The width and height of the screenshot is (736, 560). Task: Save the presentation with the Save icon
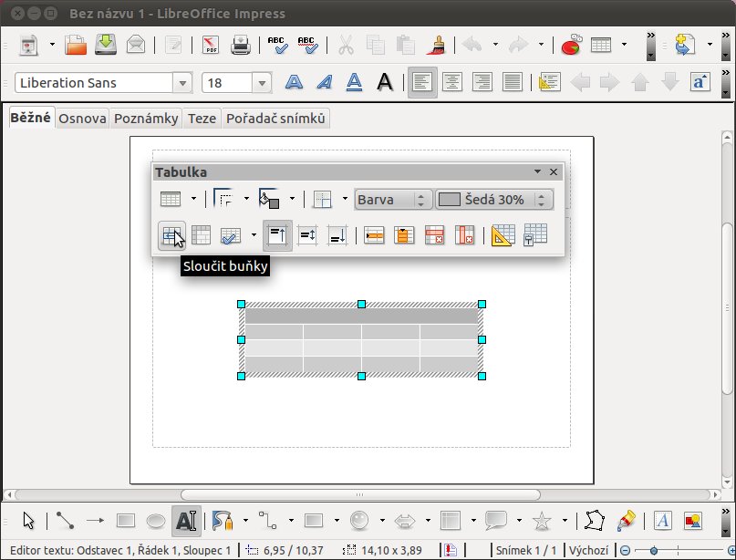[x=106, y=45]
